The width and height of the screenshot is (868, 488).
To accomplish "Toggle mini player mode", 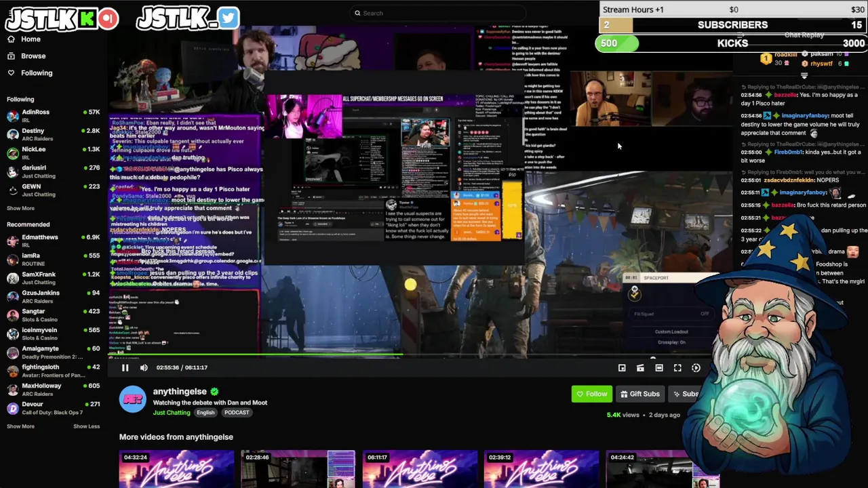I will tap(622, 367).
